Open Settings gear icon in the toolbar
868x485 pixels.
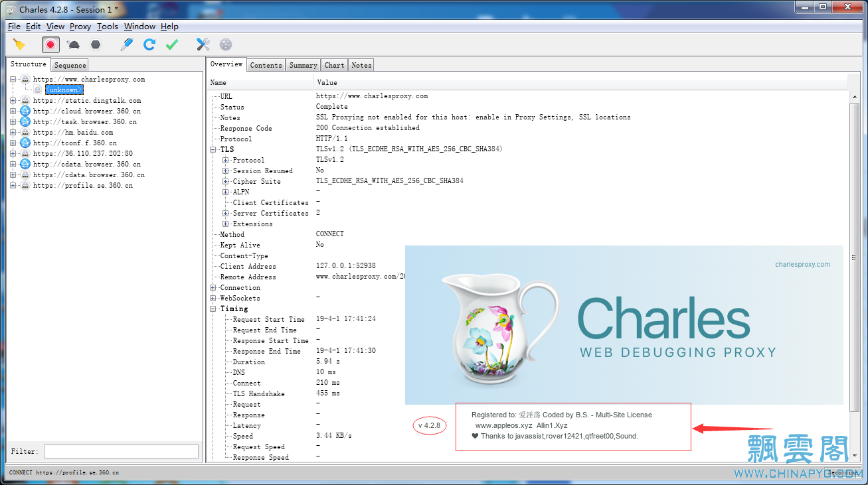[x=226, y=44]
